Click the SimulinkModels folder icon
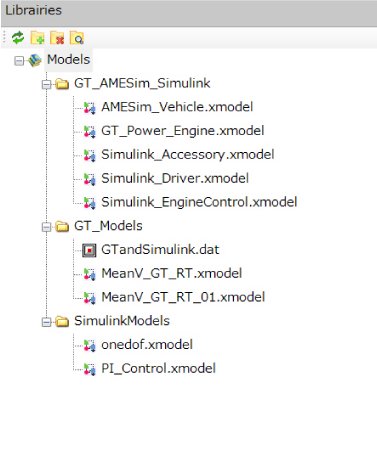The height and width of the screenshot is (451, 377). [x=62, y=322]
